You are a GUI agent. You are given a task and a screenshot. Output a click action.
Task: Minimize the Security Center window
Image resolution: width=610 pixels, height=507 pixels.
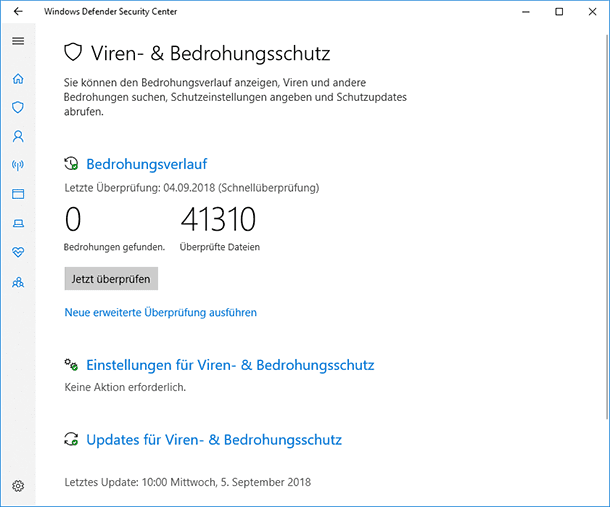[x=526, y=12]
